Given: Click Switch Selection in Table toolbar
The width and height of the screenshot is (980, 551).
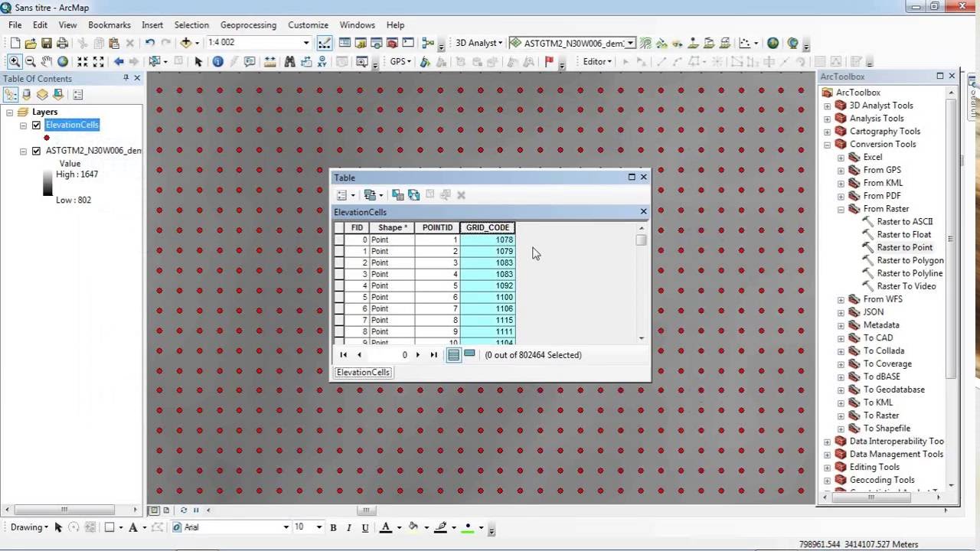Looking at the screenshot, I should (x=413, y=195).
